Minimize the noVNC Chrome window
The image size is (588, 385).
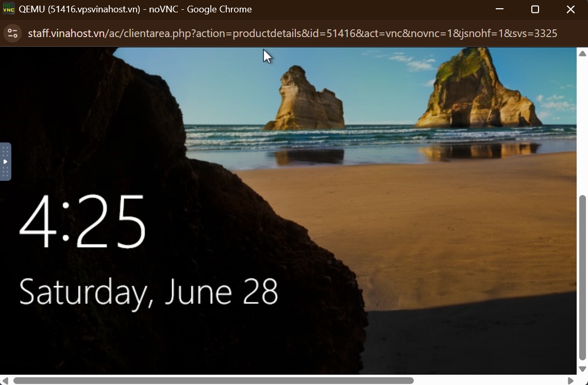(x=499, y=9)
